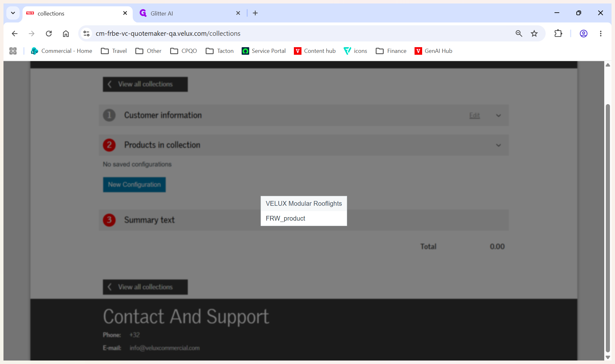Collapse the Products in collection chevron
The height and width of the screenshot is (364, 615).
click(x=498, y=145)
